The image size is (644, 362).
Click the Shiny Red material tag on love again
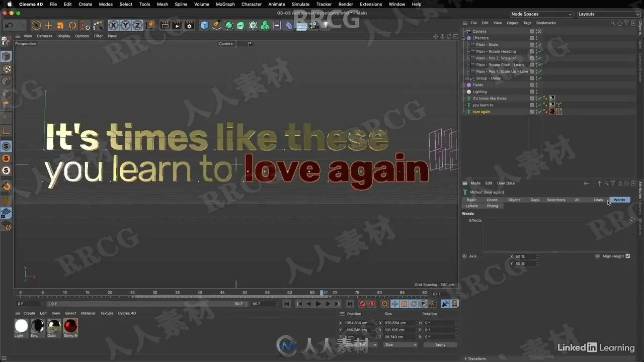click(552, 112)
